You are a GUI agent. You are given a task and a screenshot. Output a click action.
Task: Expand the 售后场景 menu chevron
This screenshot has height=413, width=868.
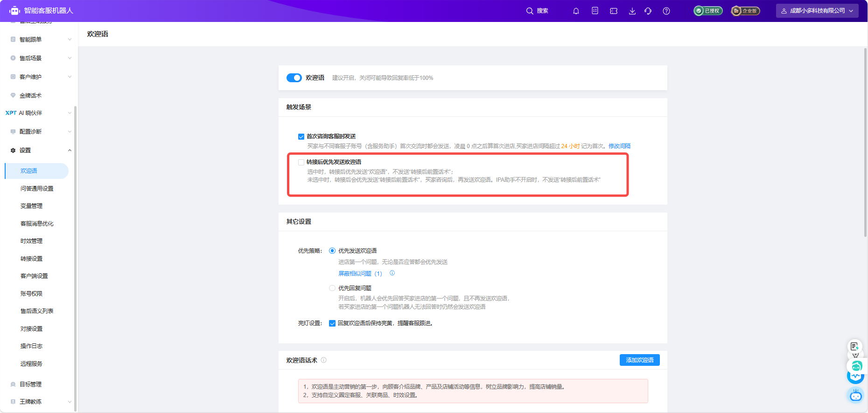[x=70, y=58]
